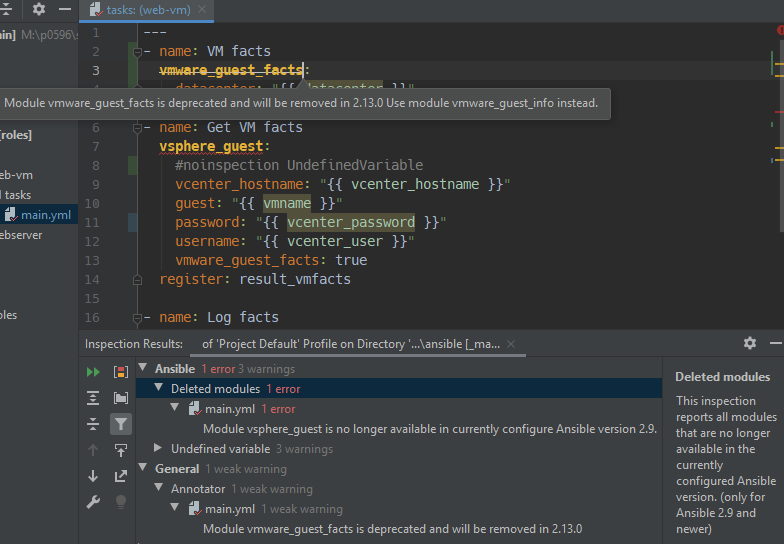Image resolution: width=784 pixels, height=544 pixels.
Task: Select the 'Project Default' Profile results tab
Action: 350,344
